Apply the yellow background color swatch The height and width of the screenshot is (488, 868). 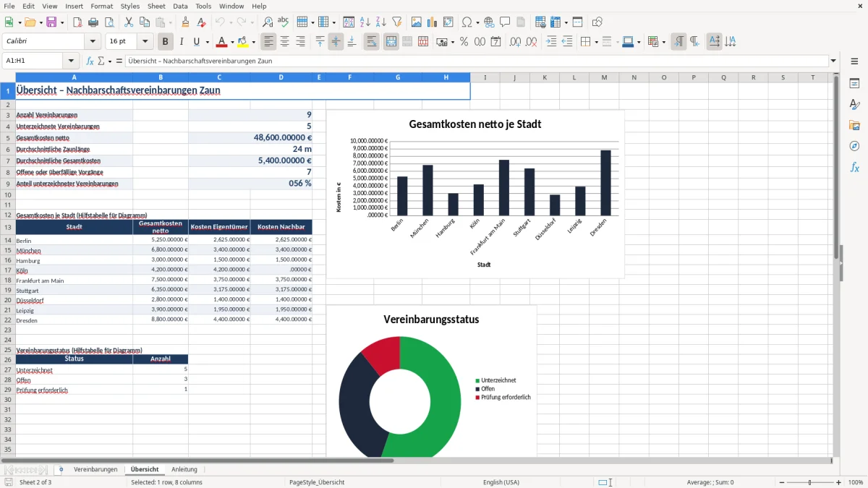click(x=243, y=42)
